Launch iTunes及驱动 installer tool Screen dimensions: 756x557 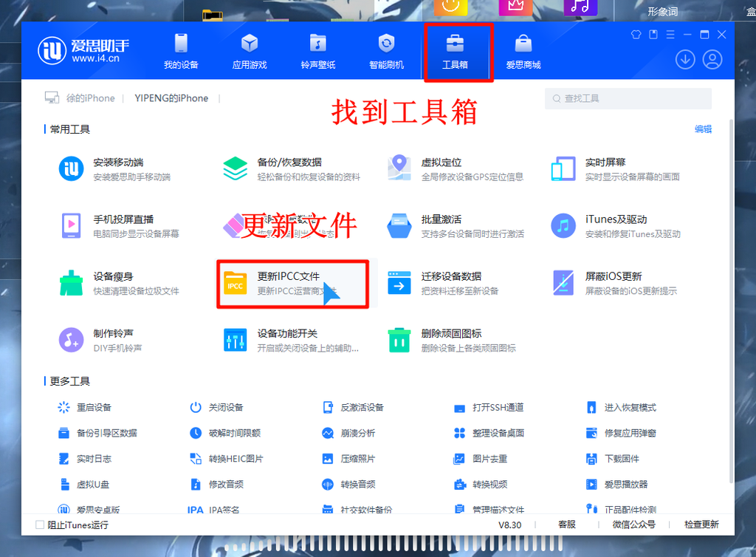pos(615,226)
